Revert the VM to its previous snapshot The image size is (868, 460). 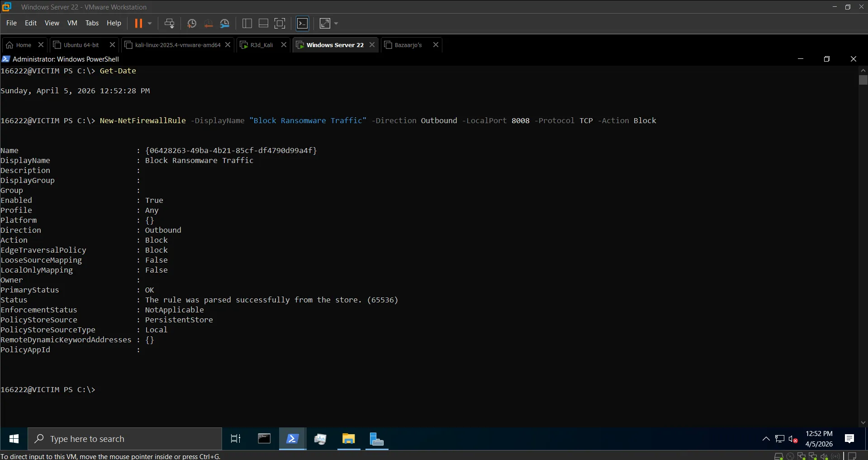click(x=209, y=24)
